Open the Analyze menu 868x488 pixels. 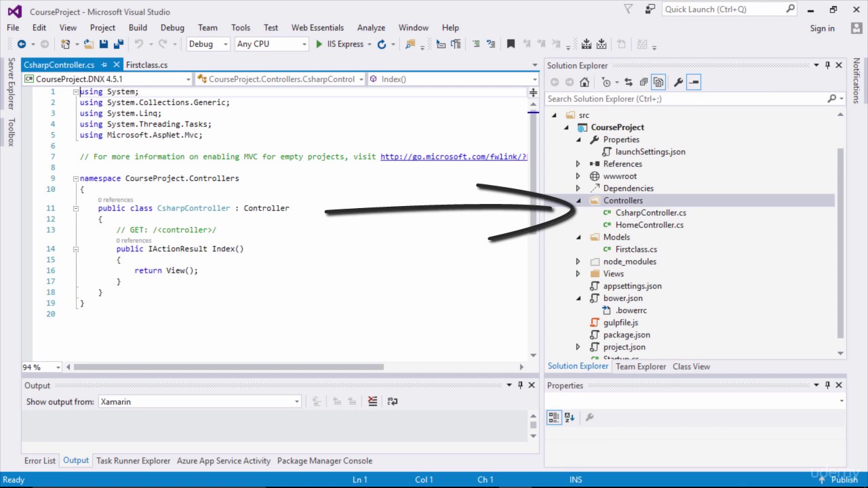(371, 28)
